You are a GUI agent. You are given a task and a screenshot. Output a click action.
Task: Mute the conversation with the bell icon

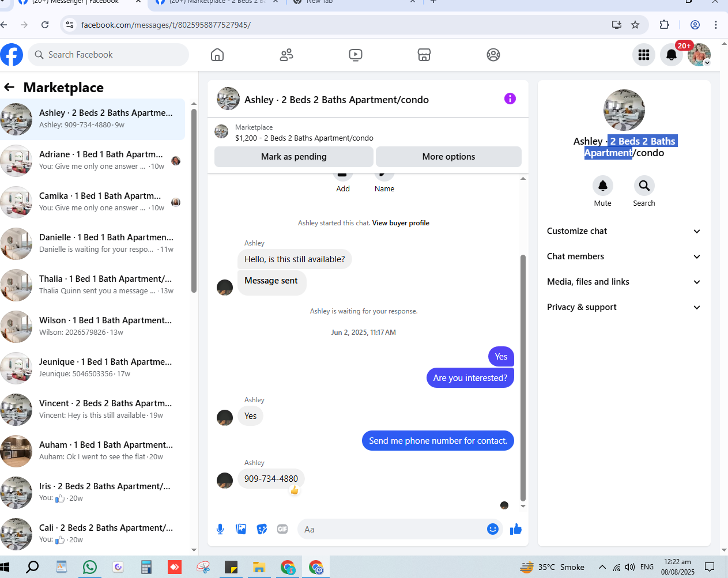[603, 186]
